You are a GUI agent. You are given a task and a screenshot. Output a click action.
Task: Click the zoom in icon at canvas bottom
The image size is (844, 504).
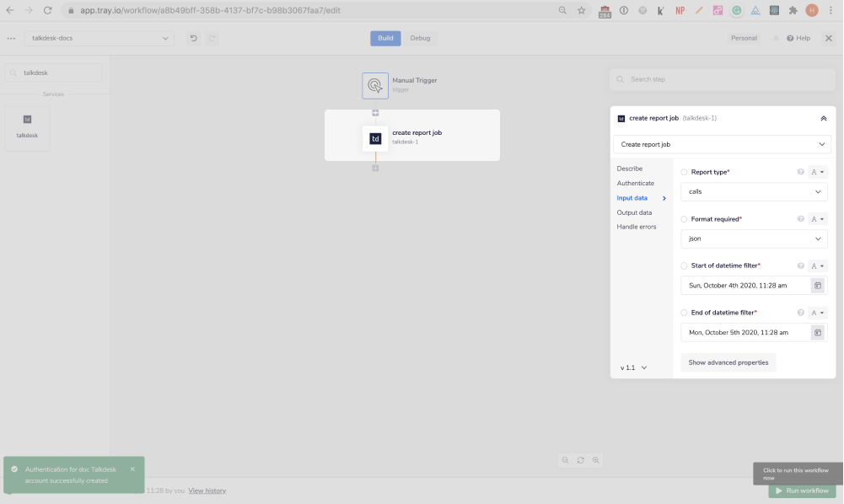tap(596, 460)
